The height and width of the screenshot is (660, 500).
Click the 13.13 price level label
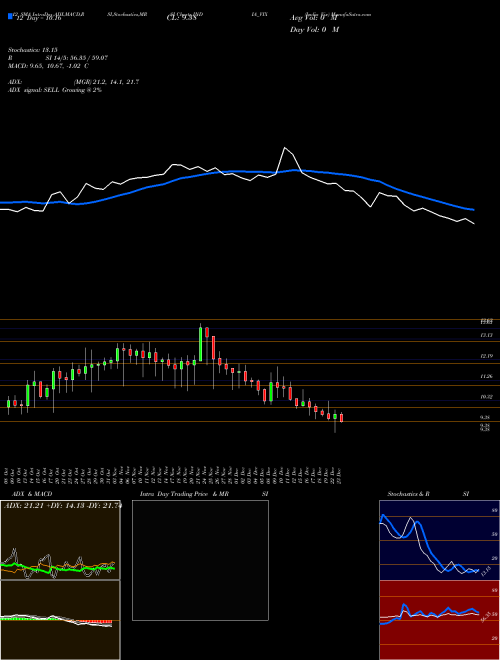coord(486,335)
